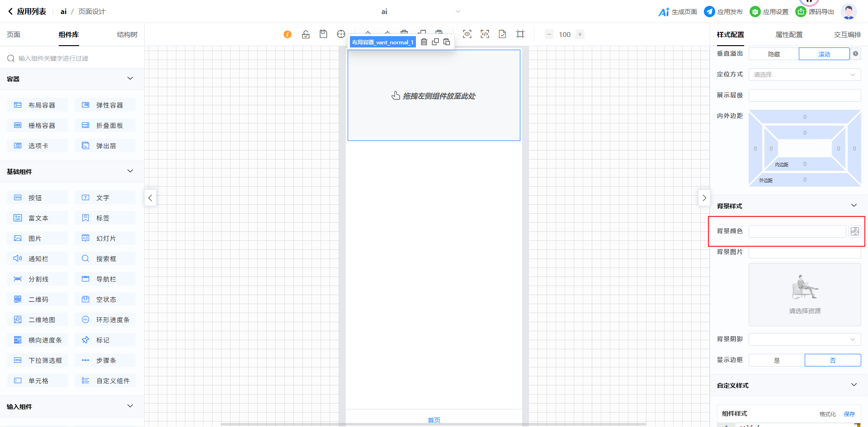Click the 应用发布 paper plane icon

[709, 12]
